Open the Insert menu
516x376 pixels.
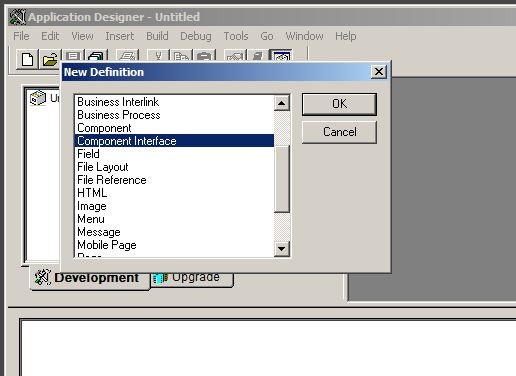tap(120, 36)
